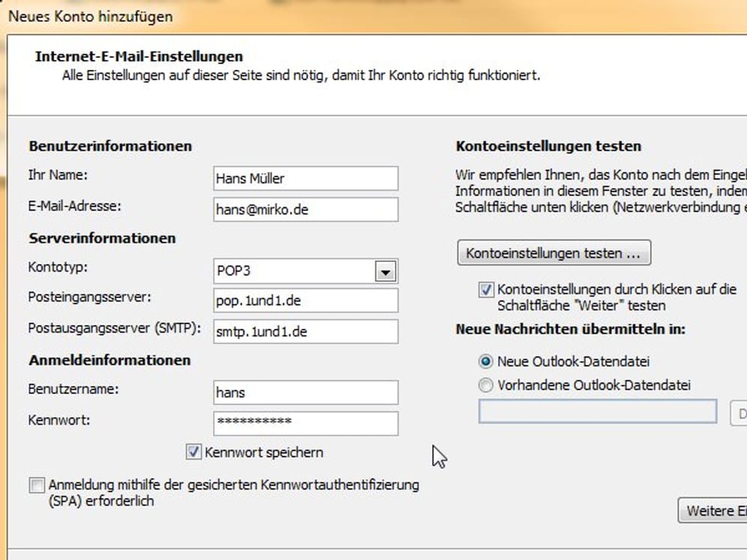747x560 pixels.
Task: Untick Kontoeinstellungen durch Klicken auf Weiter testen
Action: 486,290
